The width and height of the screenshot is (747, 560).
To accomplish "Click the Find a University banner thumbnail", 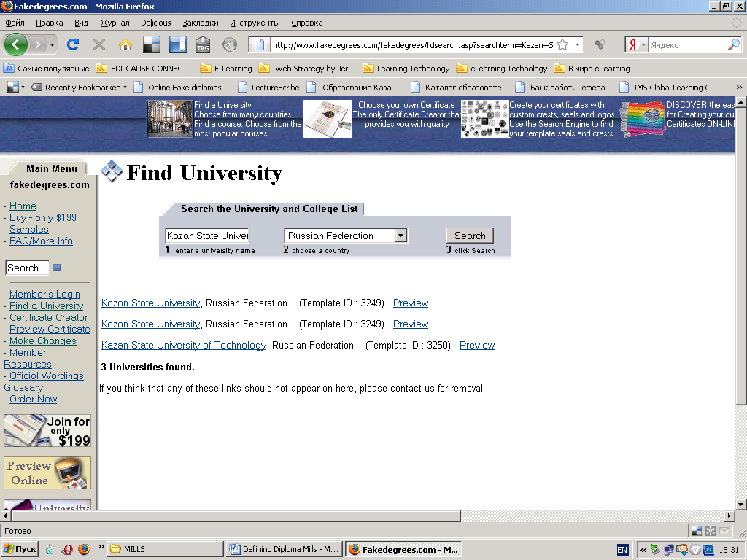I will 169,119.
